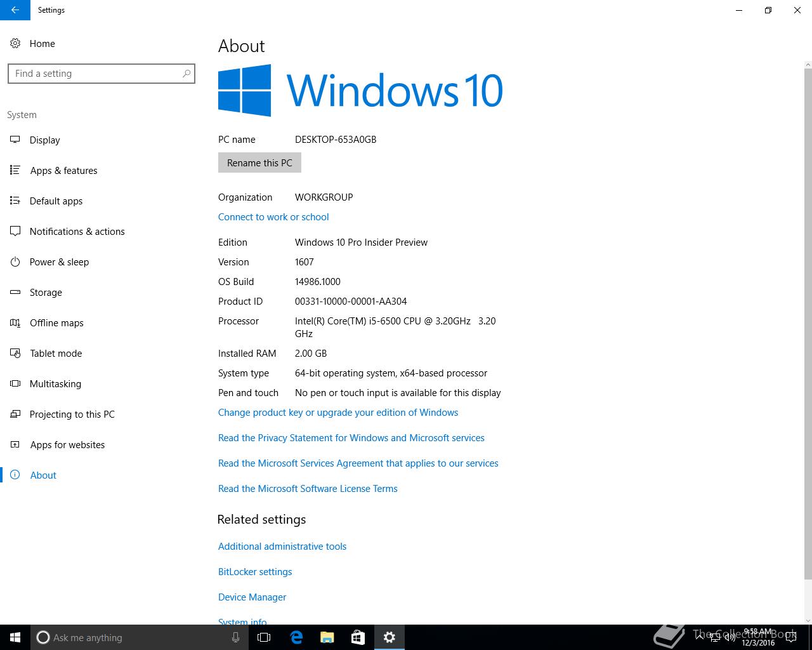
Task: Select the Apps & features list icon
Action: [15, 170]
